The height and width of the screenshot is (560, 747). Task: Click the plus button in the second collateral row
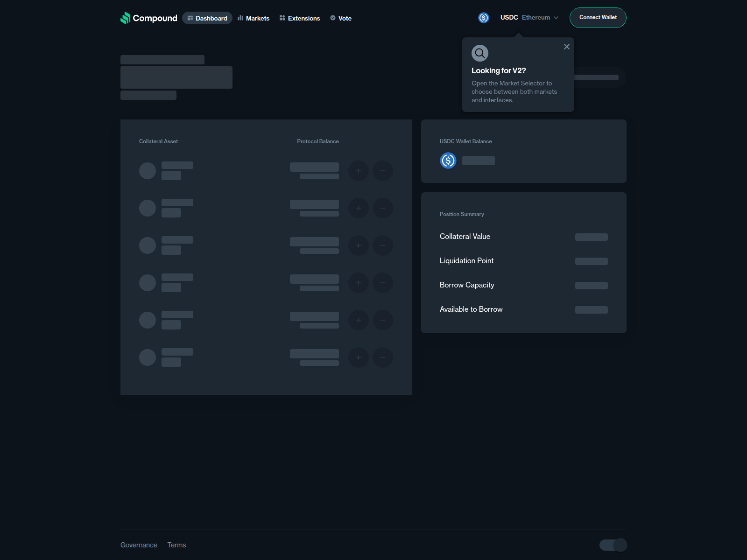[359, 208]
